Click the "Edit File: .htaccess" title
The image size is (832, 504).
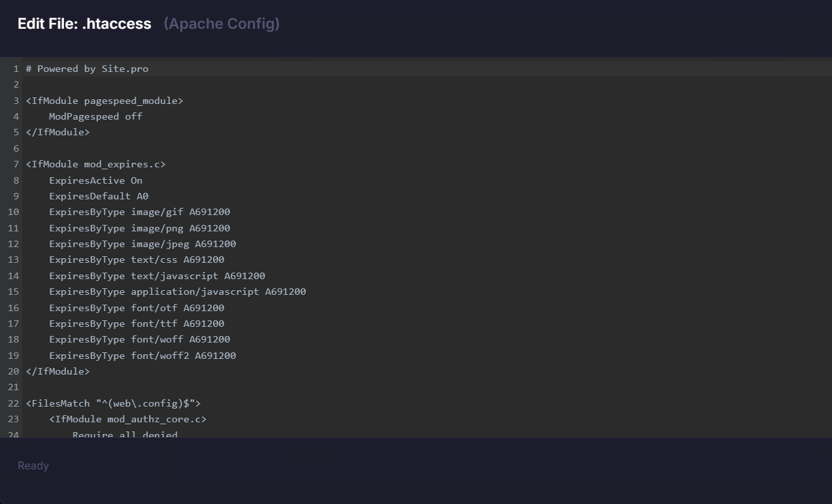click(x=84, y=24)
